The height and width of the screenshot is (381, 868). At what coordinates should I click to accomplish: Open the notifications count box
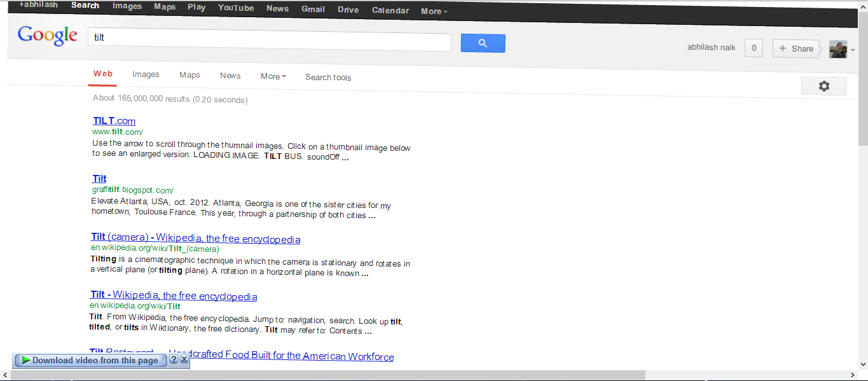tap(754, 48)
